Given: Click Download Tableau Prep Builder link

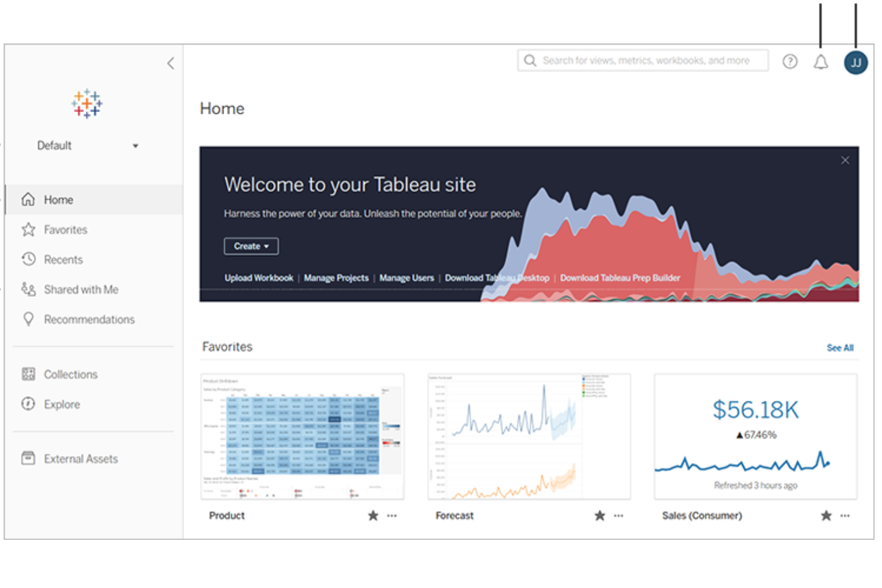Looking at the screenshot, I should [620, 278].
